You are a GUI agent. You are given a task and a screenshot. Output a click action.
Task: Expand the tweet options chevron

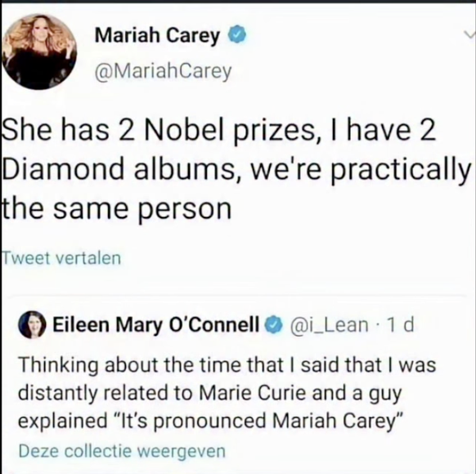click(x=469, y=34)
